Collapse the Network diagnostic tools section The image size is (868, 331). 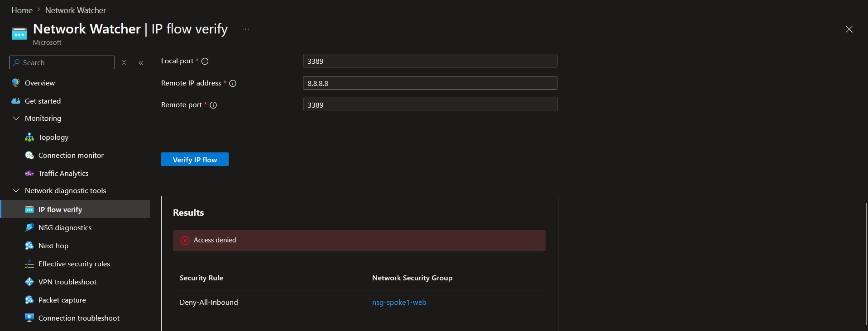(x=16, y=190)
